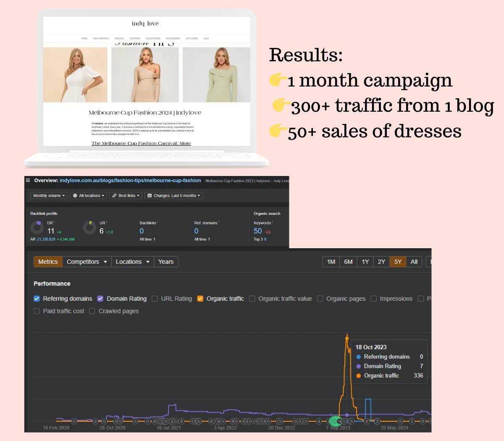
Task: Open the All locations dropdown
Action: [88, 196]
